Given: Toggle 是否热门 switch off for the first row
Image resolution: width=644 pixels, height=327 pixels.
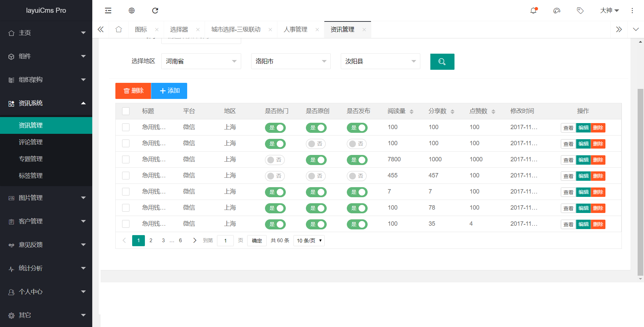Looking at the screenshot, I should click(275, 128).
